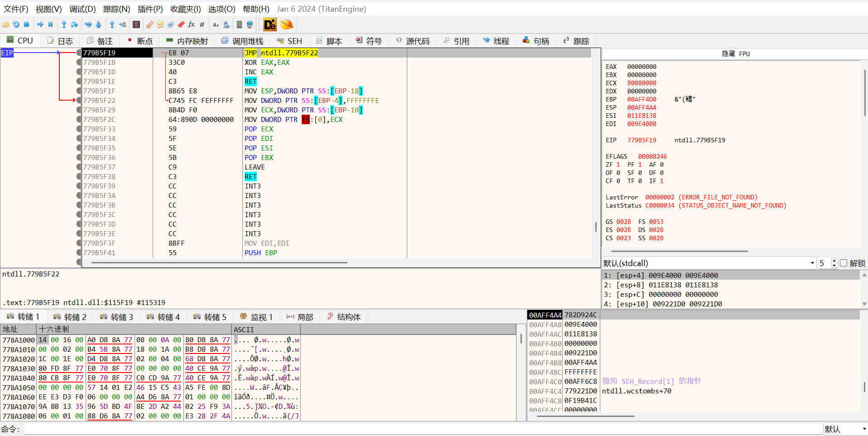Click the Run arrow toolbar icon
The height and width of the screenshot is (436, 868).
point(40,24)
